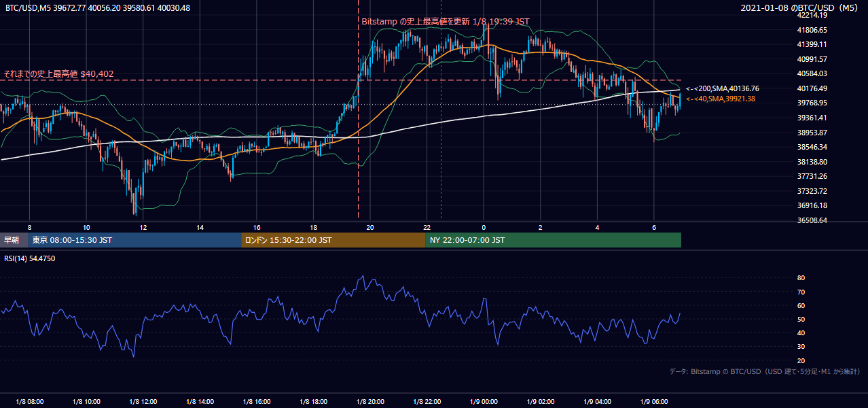Click bottom time label 1/8 22:00

pyautogui.click(x=427, y=401)
